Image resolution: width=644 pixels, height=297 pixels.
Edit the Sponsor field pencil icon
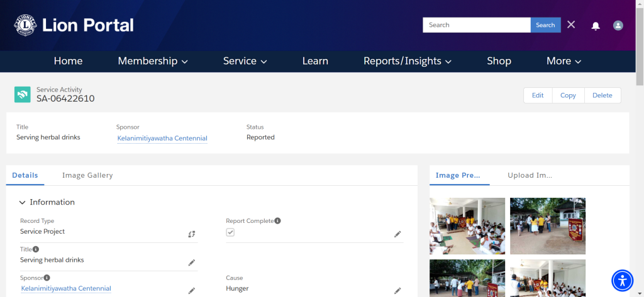coord(192,291)
